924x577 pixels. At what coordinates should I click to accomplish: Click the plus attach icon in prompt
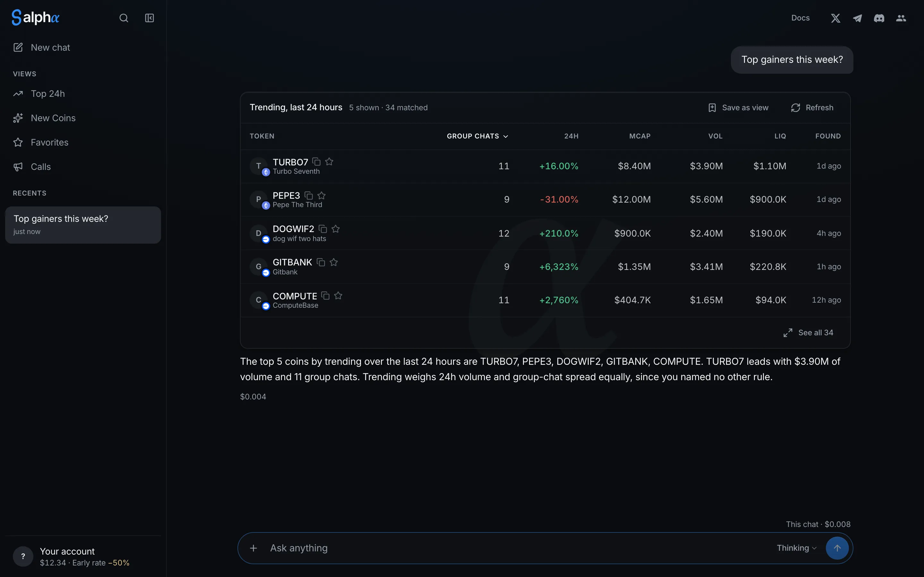(x=253, y=548)
